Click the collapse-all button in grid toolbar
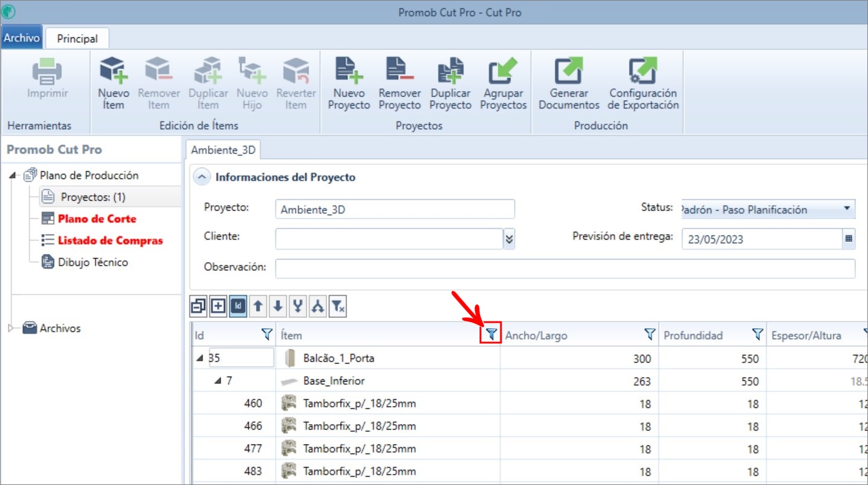 198,306
